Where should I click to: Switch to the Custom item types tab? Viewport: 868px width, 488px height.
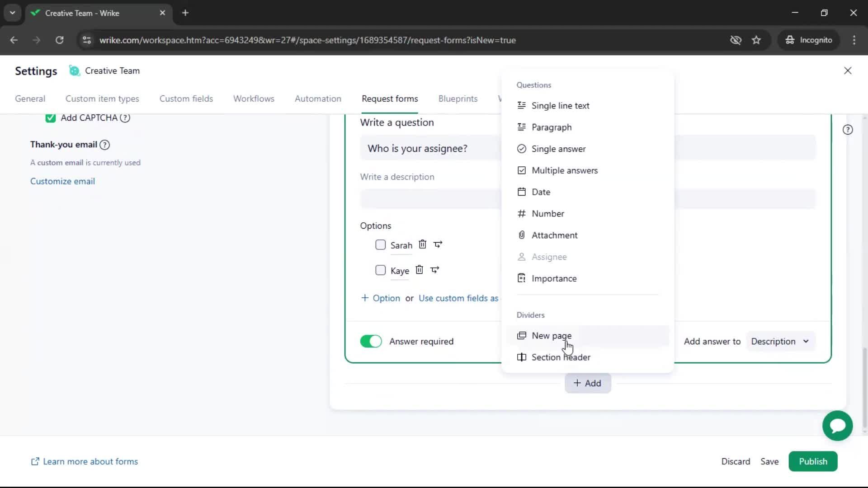[x=102, y=99]
